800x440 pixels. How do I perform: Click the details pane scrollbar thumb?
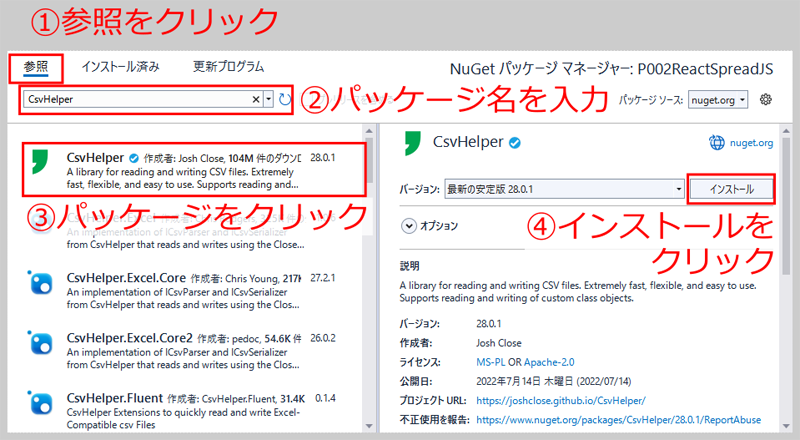(786, 207)
